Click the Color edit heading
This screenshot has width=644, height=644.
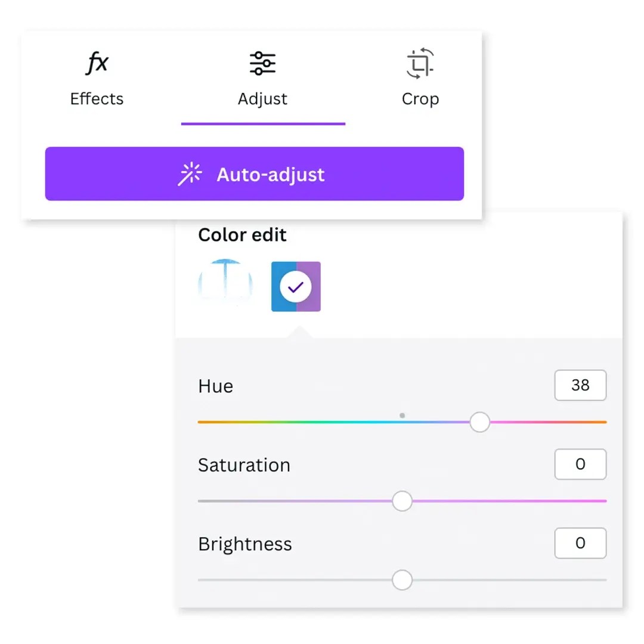click(x=242, y=235)
